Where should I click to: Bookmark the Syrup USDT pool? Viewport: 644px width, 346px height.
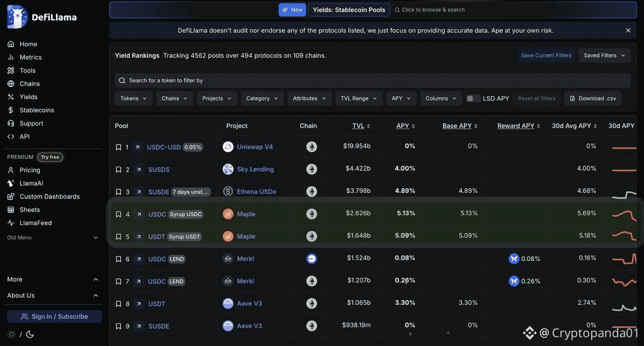pyautogui.click(x=118, y=237)
